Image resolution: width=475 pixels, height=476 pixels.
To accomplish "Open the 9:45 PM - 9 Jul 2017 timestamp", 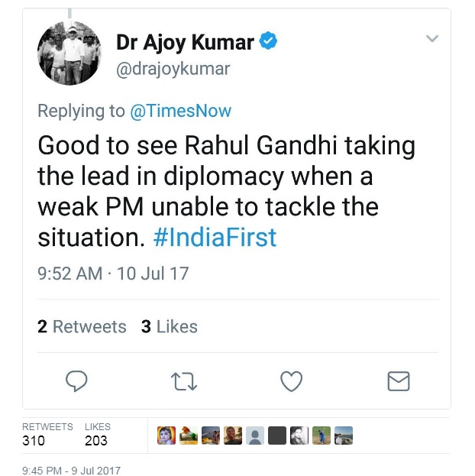I will 71,471.
